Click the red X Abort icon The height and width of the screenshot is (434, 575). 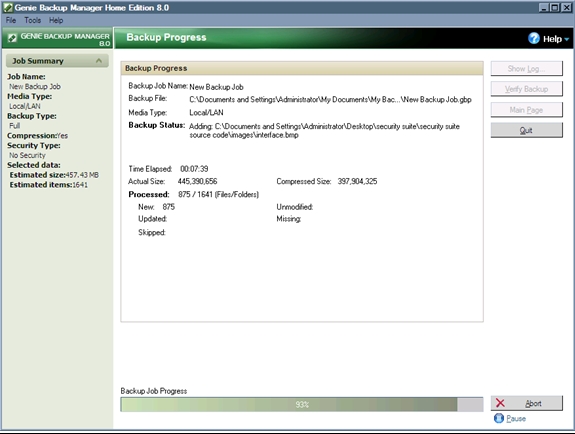tap(500, 403)
